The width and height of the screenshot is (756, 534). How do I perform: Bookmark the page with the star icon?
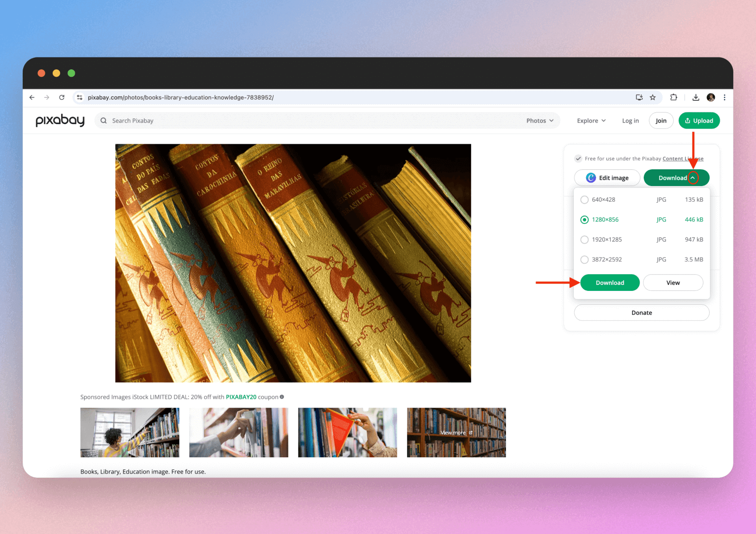tap(653, 97)
